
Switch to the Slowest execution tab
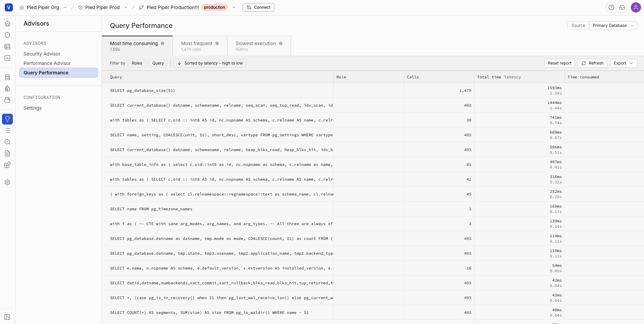[258, 46]
